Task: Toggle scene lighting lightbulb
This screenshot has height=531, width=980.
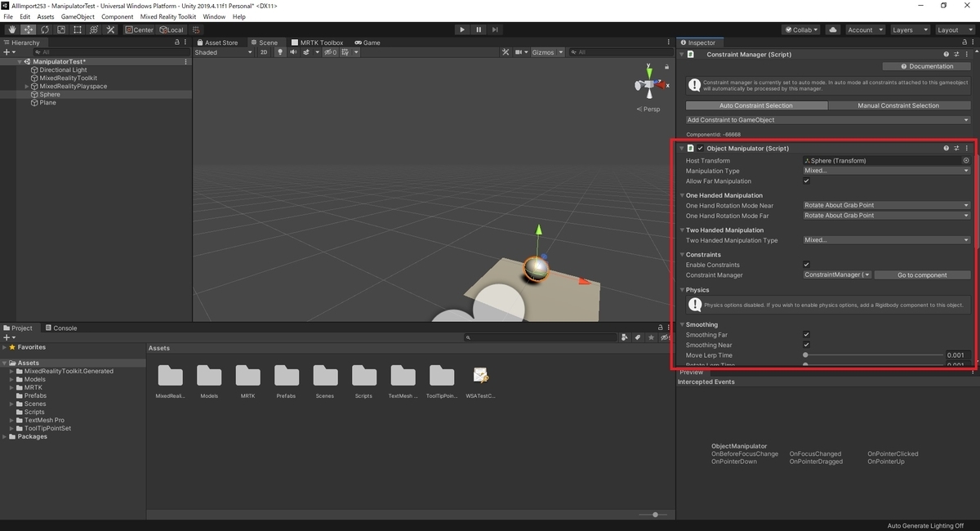Action: 281,52
